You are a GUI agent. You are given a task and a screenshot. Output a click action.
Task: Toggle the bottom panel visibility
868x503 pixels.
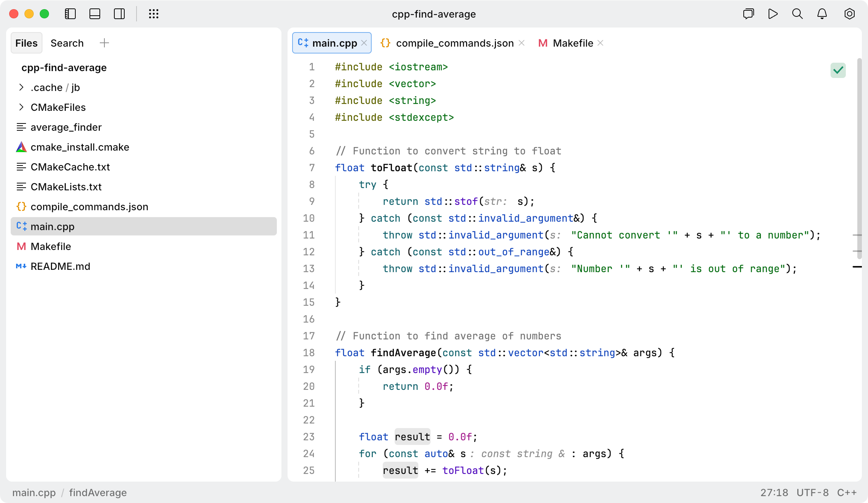(x=95, y=14)
